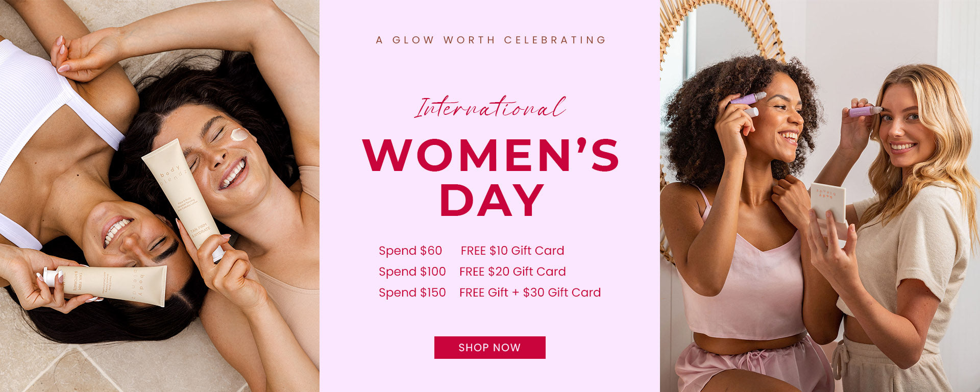The height and width of the screenshot is (392, 980).
Task: Click the large 'WOMEN'S' headline text
Action: pyautogui.click(x=490, y=154)
